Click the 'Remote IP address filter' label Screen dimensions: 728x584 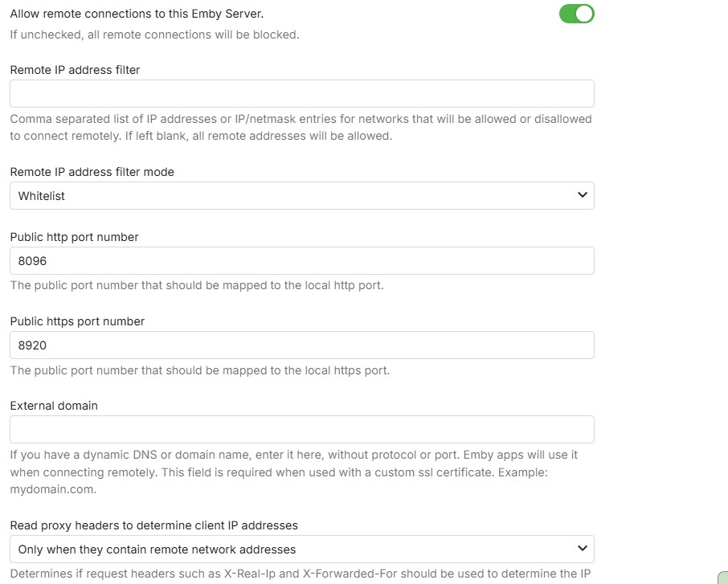pos(75,70)
